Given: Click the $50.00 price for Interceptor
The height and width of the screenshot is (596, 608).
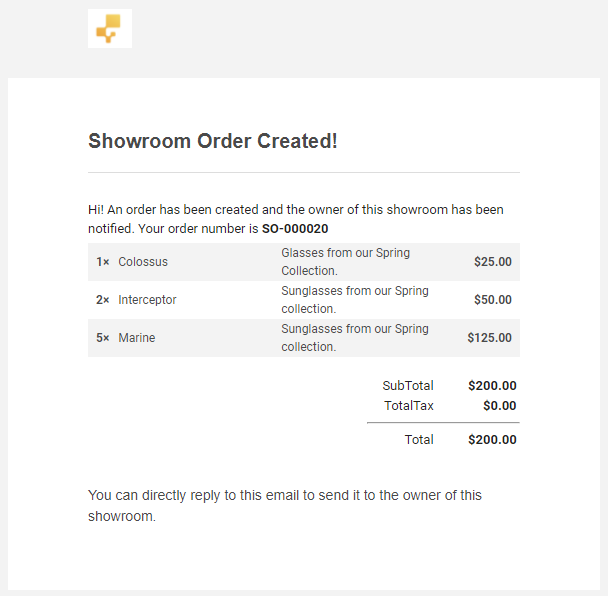Looking at the screenshot, I should coord(493,300).
